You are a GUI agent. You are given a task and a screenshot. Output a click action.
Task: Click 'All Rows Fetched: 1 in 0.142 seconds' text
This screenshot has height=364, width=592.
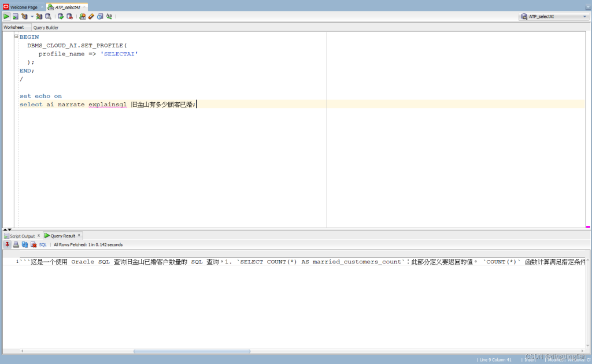tap(88, 245)
